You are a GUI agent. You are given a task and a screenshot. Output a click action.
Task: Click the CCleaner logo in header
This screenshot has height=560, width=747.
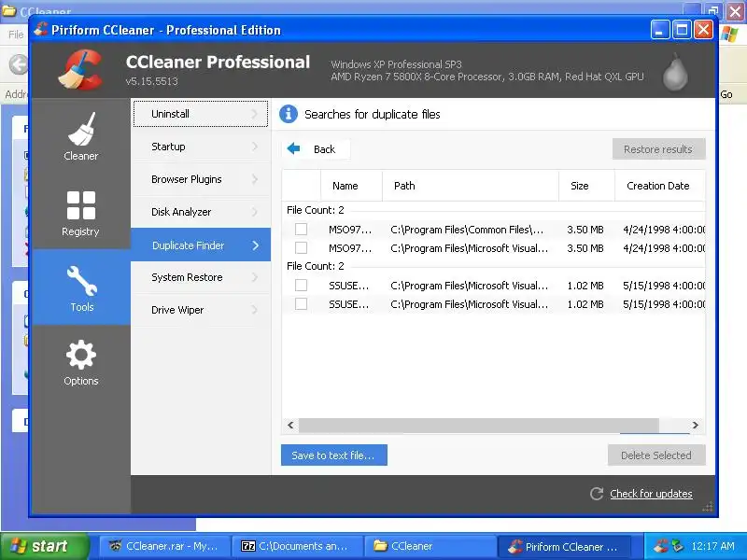pyautogui.click(x=80, y=71)
